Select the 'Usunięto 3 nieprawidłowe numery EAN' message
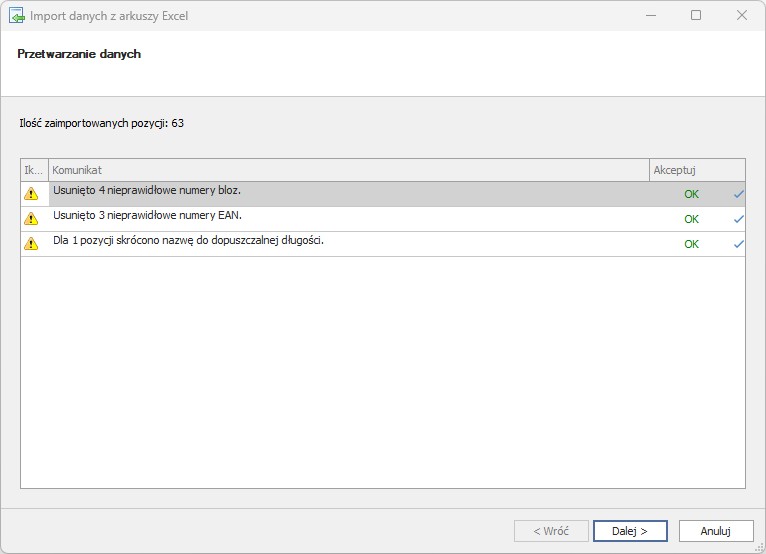This screenshot has width=766, height=554. click(147, 215)
